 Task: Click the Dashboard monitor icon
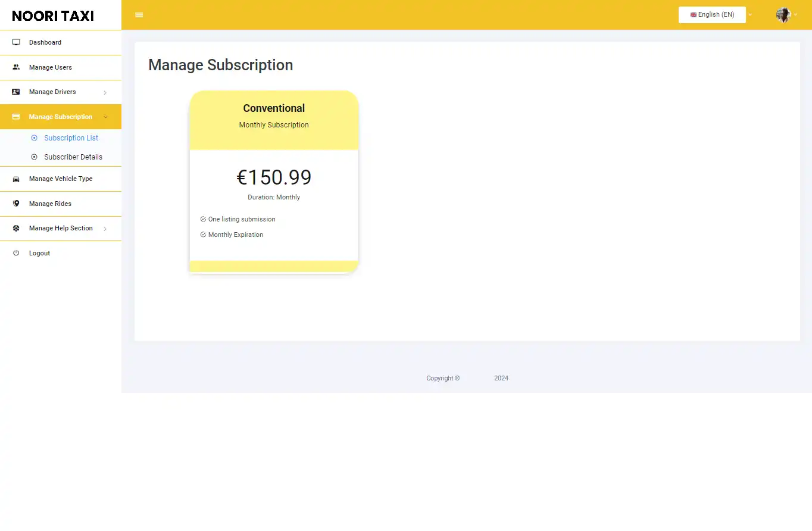[x=15, y=42]
